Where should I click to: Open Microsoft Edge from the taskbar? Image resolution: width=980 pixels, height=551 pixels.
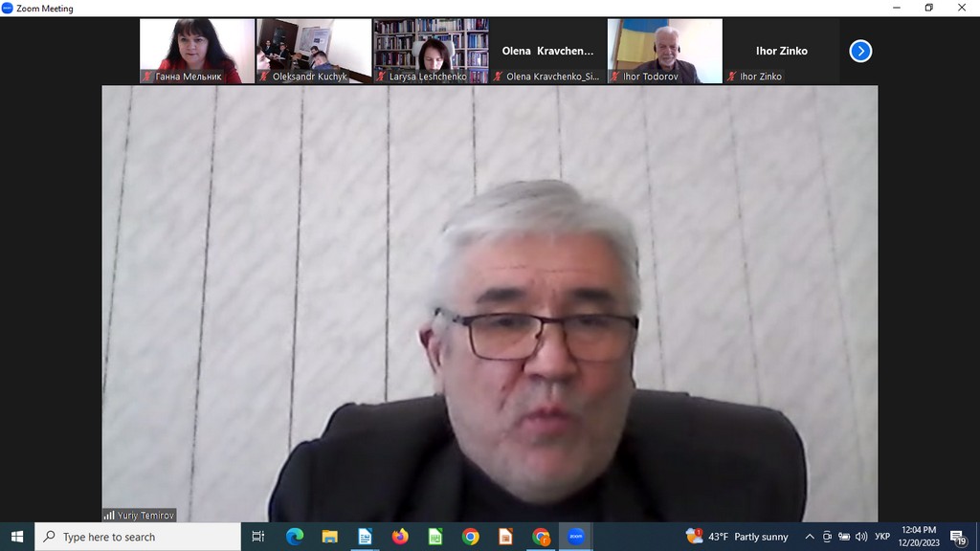[x=295, y=537]
